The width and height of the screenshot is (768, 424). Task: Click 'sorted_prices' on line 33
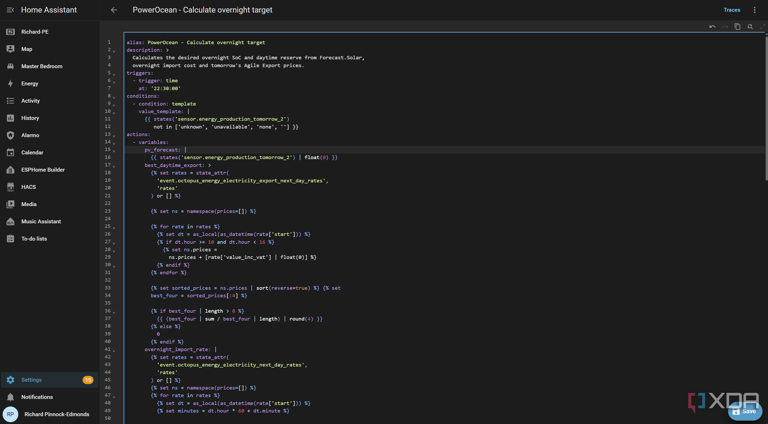pyautogui.click(x=191, y=288)
